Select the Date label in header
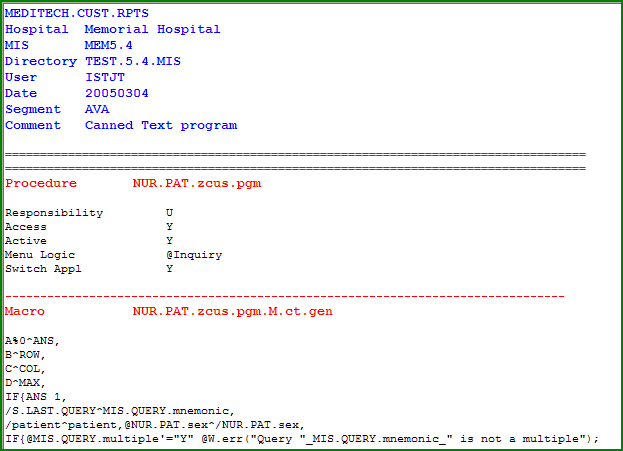Screen dimensions: 623x451 tap(21, 93)
